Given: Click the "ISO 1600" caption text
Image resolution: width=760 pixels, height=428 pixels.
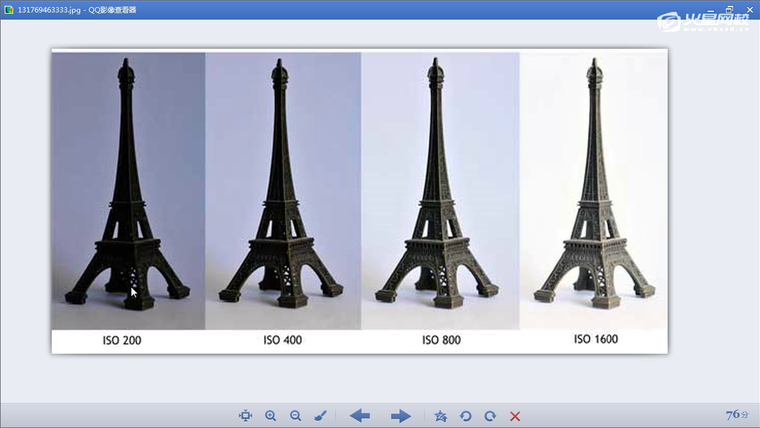Looking at the screenshot, I should [595, 340].
